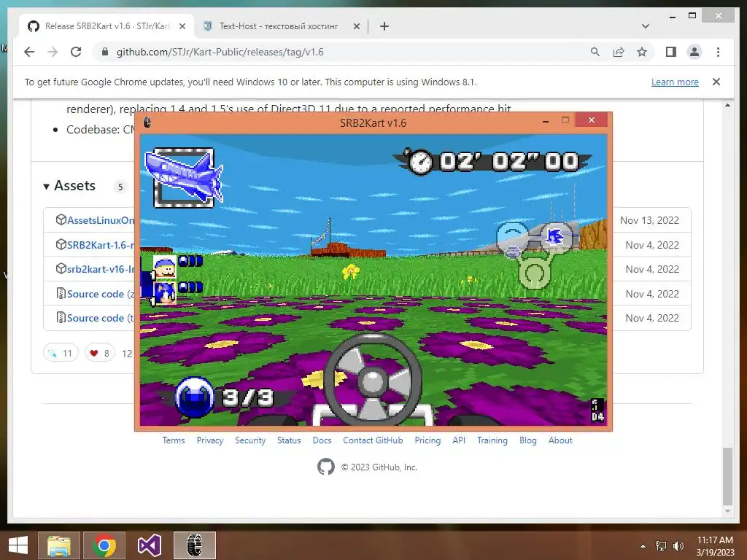
Task: Open Visual Studio from the taskbar
Action: point(149,545)
